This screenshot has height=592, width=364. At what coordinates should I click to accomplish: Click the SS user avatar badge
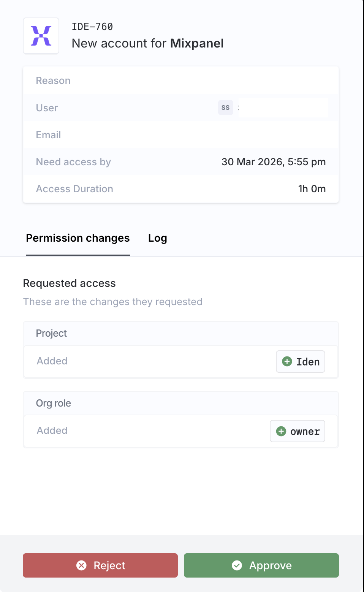(225, 108)
